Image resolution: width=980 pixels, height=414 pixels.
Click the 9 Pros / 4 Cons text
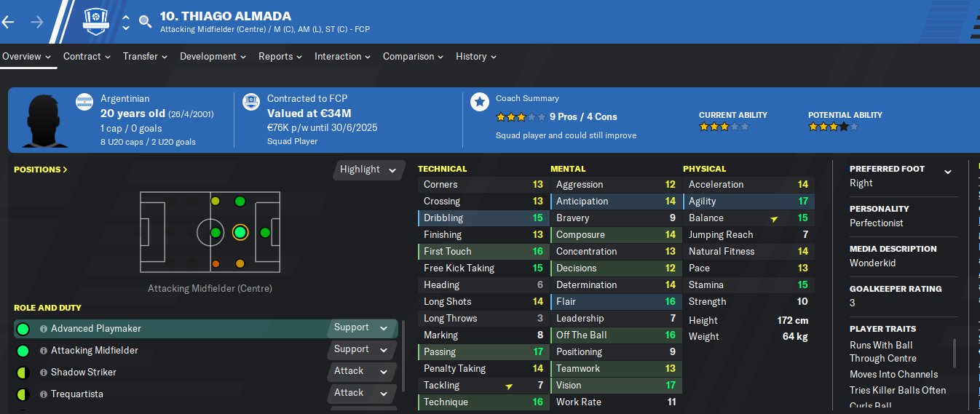[x=583, y=116]
